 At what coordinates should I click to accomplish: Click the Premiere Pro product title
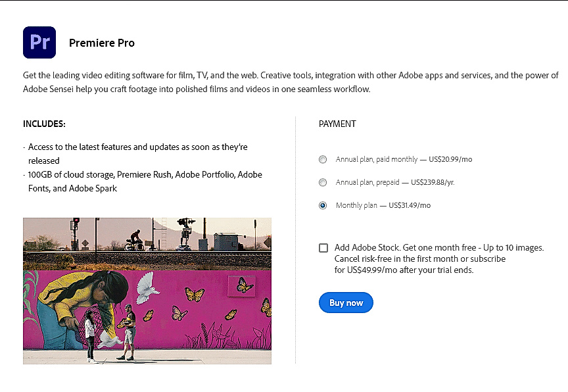pos(102,42)
